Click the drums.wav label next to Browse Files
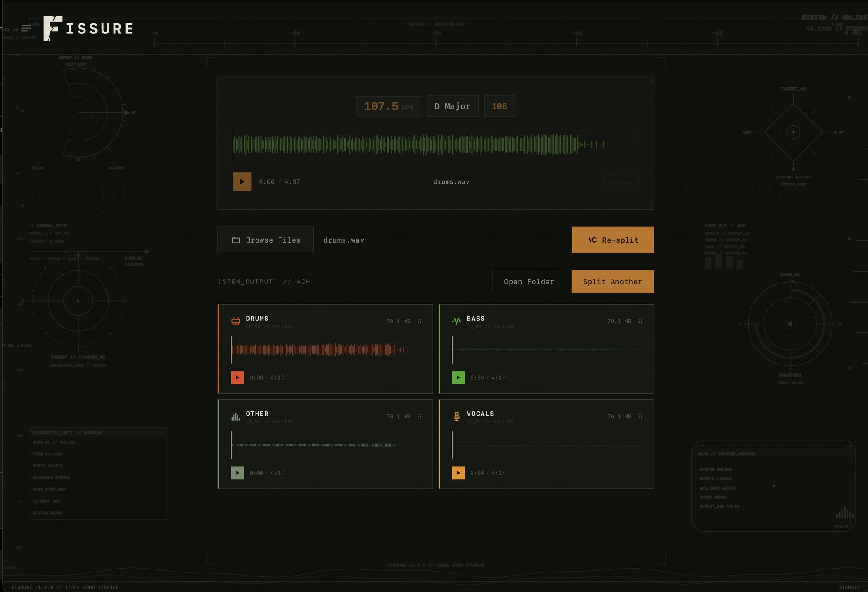 pyautogui.click(x=344, y=240)
